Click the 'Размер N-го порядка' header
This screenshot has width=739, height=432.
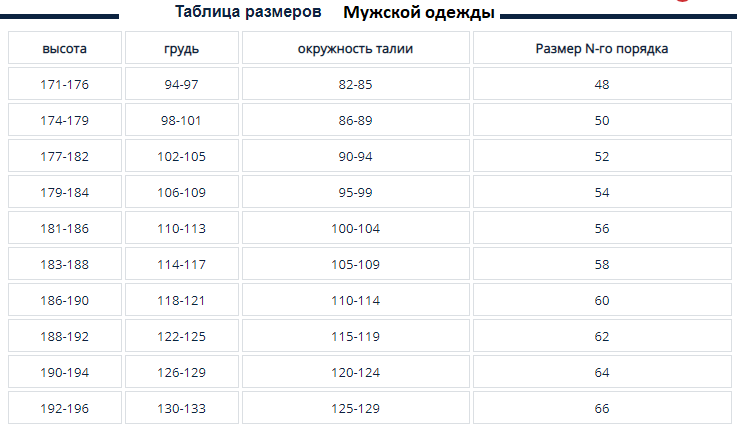tap(602, 48)
